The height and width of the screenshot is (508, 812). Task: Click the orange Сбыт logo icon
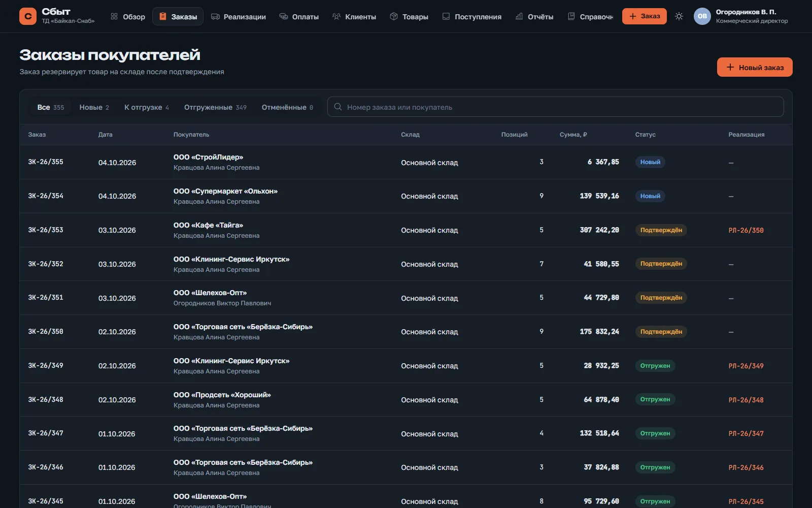point(28,16)
